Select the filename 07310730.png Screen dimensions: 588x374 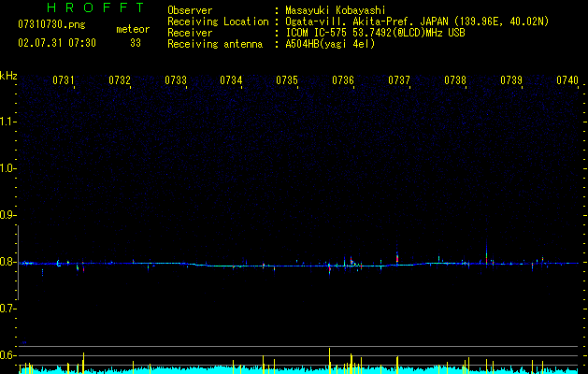51,25
